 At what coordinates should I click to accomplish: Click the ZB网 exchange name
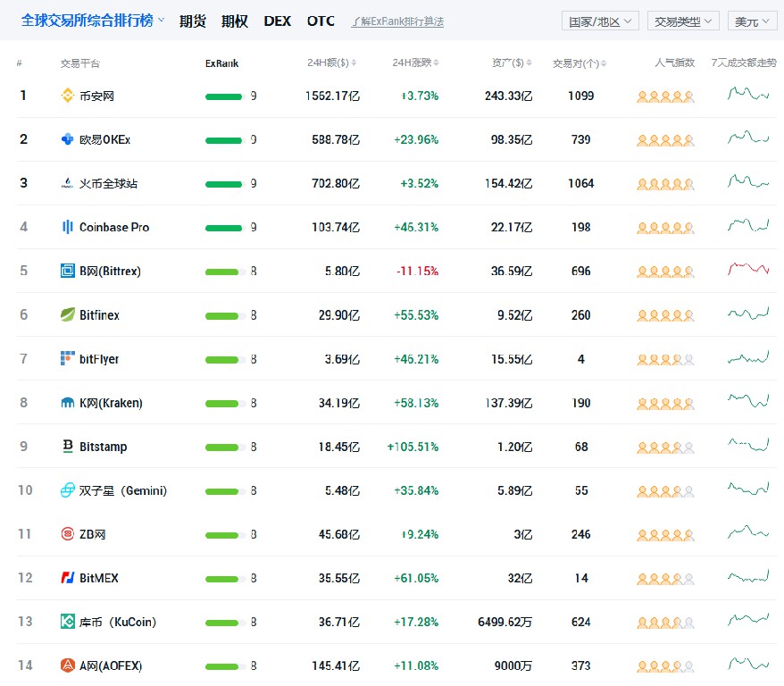coord(93,534)
